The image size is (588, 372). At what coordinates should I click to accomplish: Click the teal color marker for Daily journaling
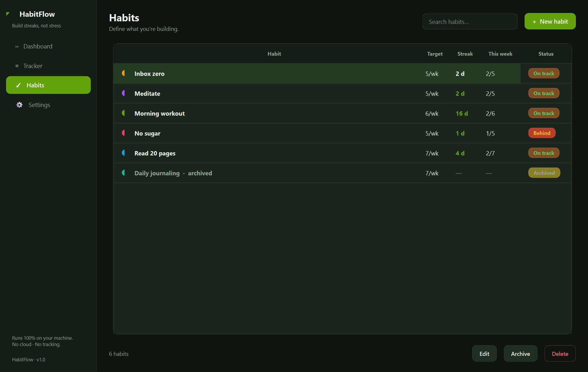click(x=123, y=173)
